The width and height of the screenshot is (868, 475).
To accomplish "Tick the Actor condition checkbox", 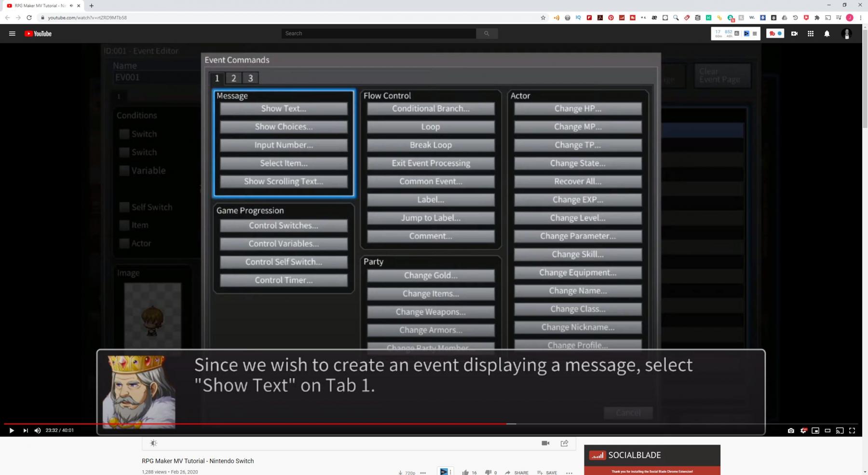I will [124, 243].
